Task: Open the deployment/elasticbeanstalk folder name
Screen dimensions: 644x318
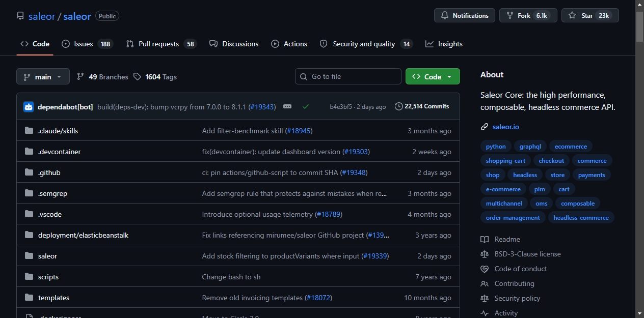Action: coord(83,235)
